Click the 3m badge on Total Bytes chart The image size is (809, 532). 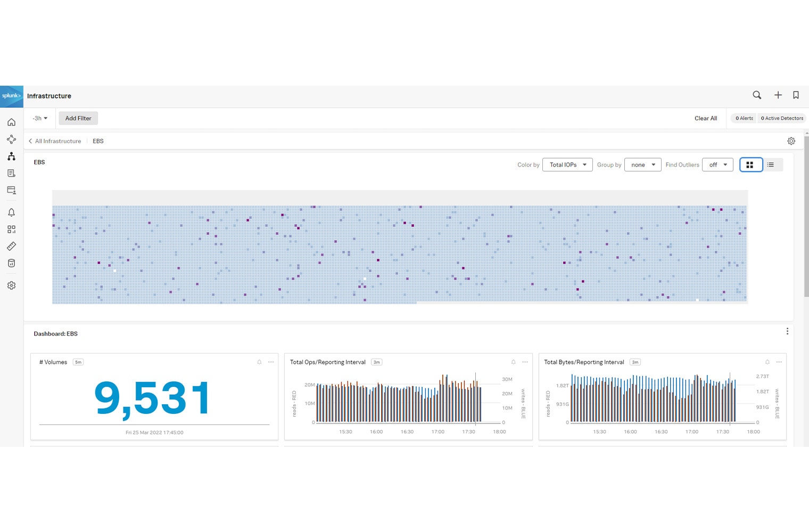click(x=635, y=362)
